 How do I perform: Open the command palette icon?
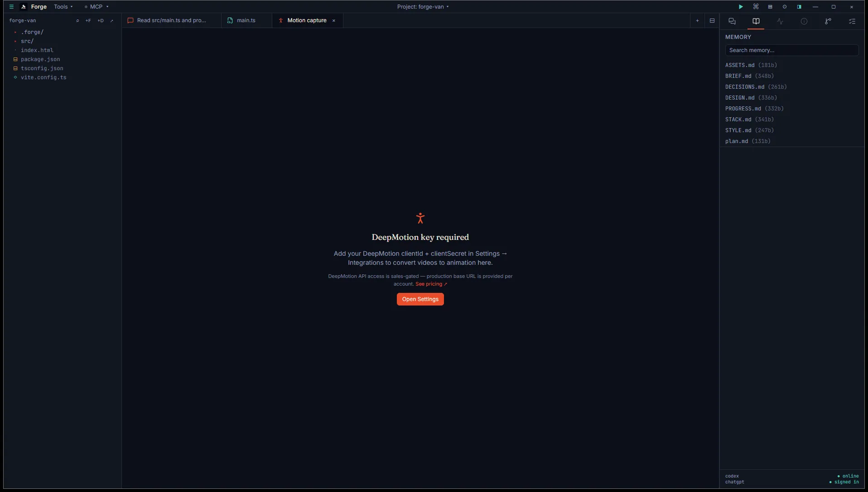756,7
